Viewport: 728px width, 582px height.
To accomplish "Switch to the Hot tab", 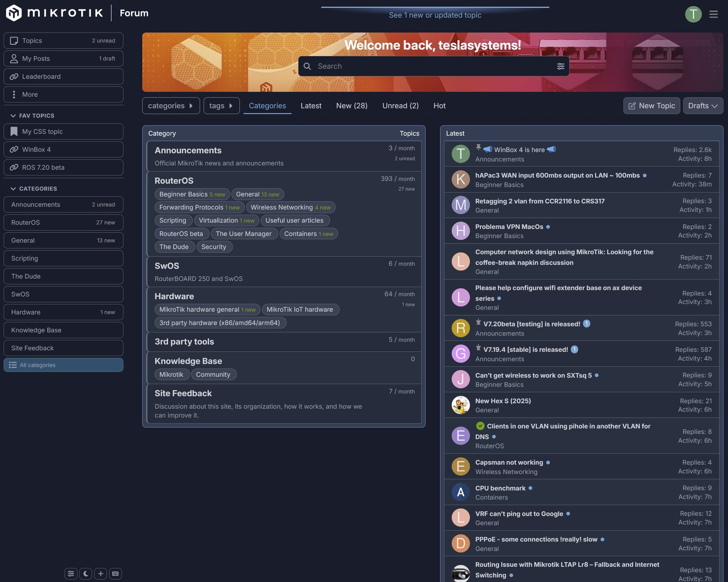I will click(439, 105).
